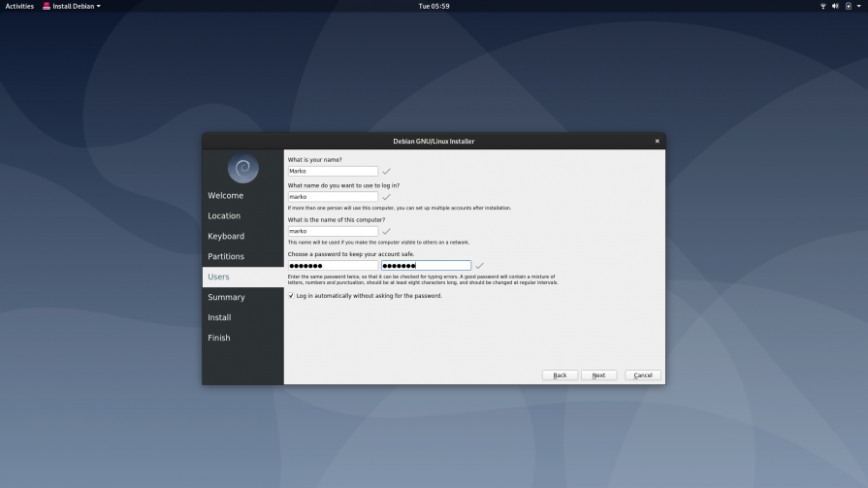868x488 pixels.
Task: Click the power icon in top bar
Action: pos(848,6)
